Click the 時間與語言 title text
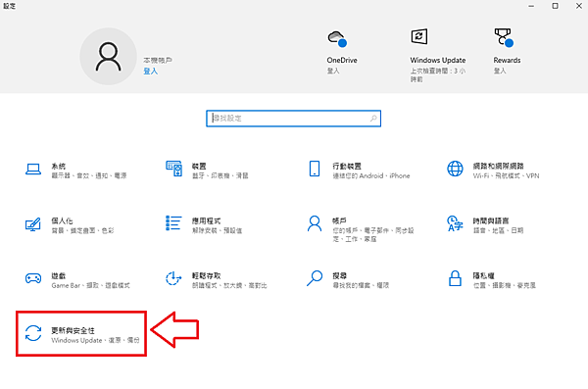The height and width of the screenshot is (389, 588). pos(491,220)
